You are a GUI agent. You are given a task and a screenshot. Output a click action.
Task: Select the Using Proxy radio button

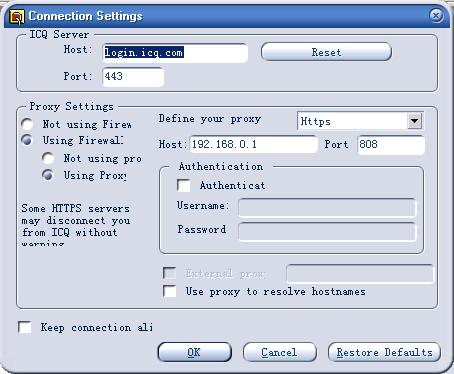click(x=48, y=175)
